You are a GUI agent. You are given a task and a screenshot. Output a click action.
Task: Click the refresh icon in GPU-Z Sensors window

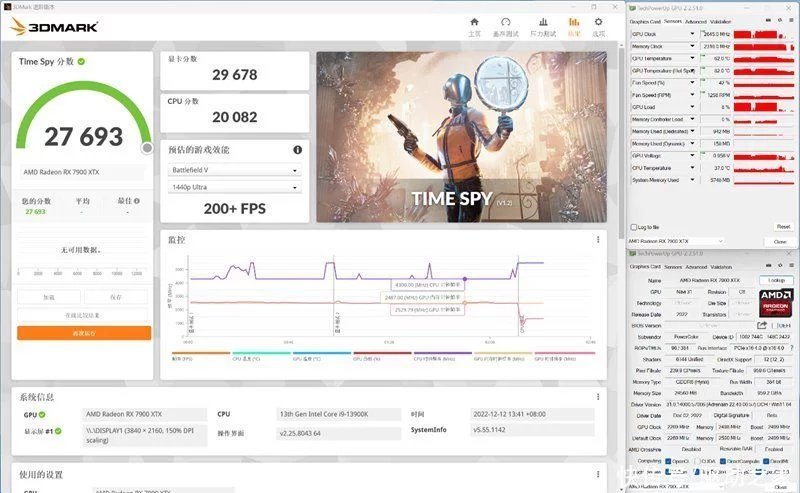780,20
